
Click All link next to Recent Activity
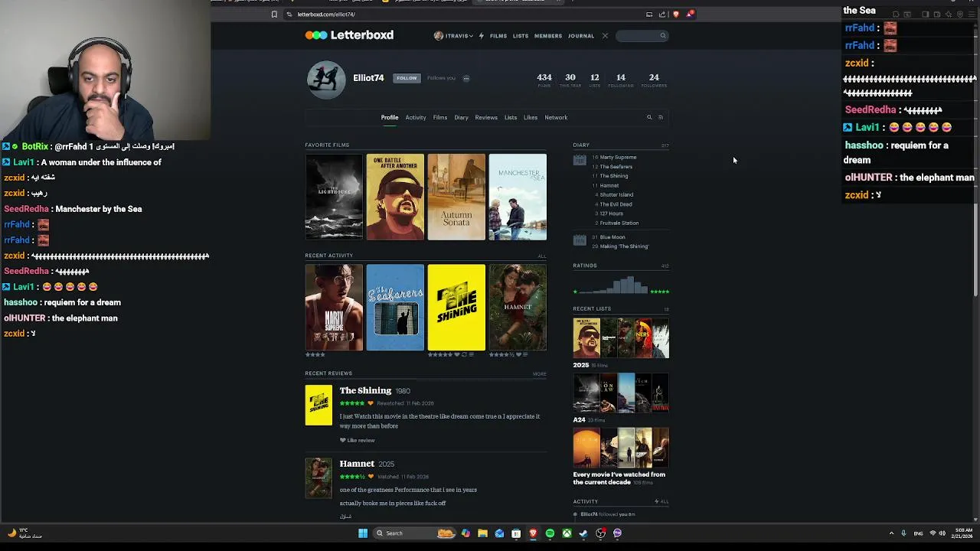[x=541, y=256]
